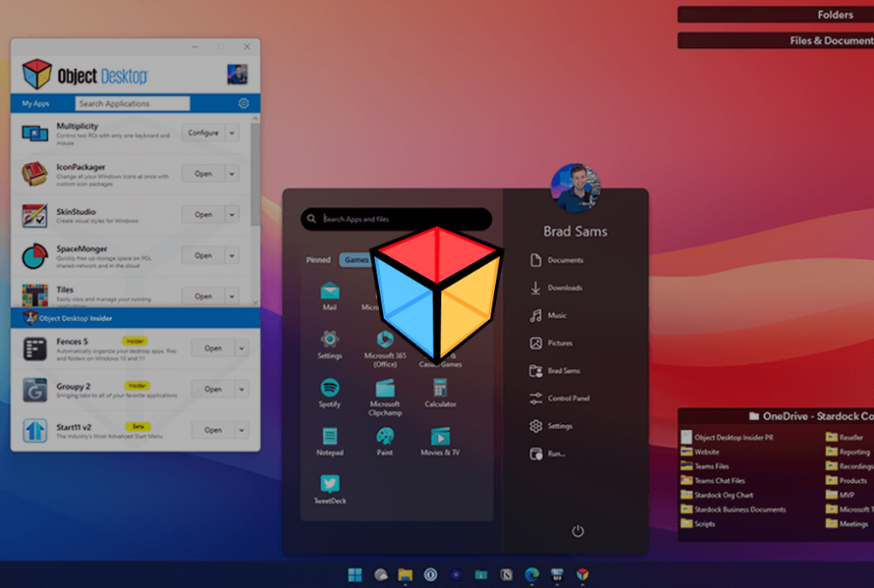Open the Website folder in OneDrive fence
The image size is (874, 588).
tap(700, 452)
